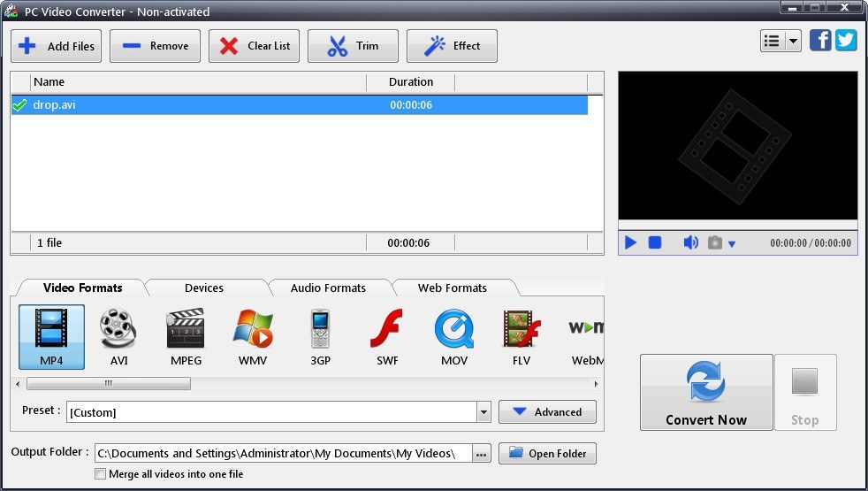Image resolution: width=868 pixels, height=491 pixels.
Task: Browse output folder with the ellipsis button
Action: click(x=481, y=454)
